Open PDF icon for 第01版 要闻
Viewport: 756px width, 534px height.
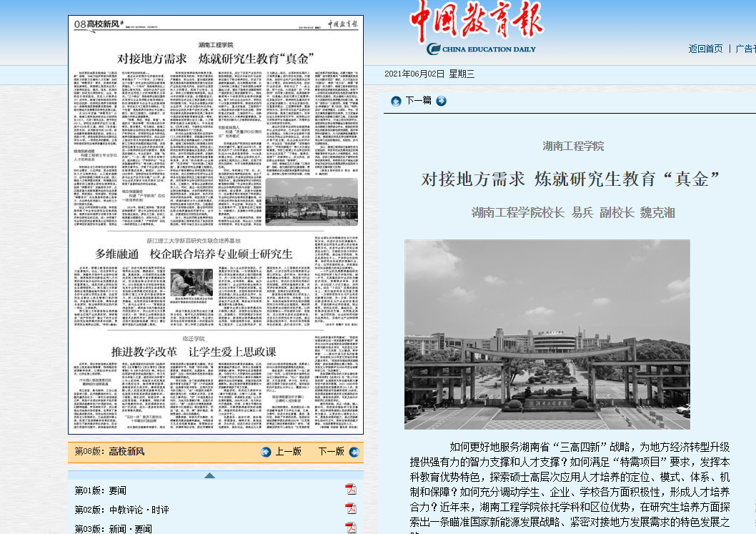pos(351,489)
